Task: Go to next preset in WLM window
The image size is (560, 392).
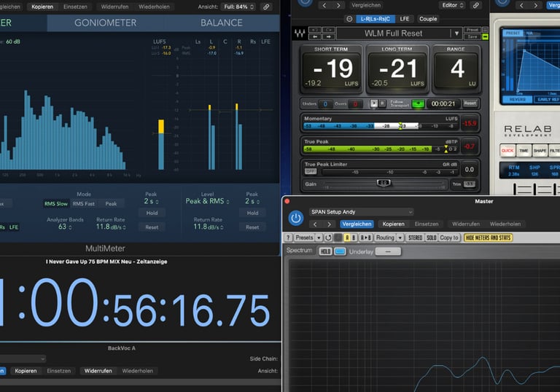Action: [x=338, y=5]
